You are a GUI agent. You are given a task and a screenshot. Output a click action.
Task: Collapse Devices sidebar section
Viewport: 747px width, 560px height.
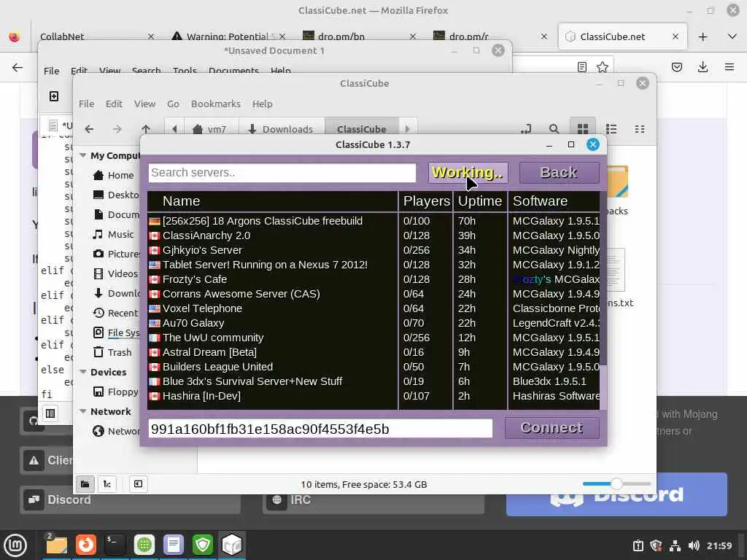click(83, 371)
